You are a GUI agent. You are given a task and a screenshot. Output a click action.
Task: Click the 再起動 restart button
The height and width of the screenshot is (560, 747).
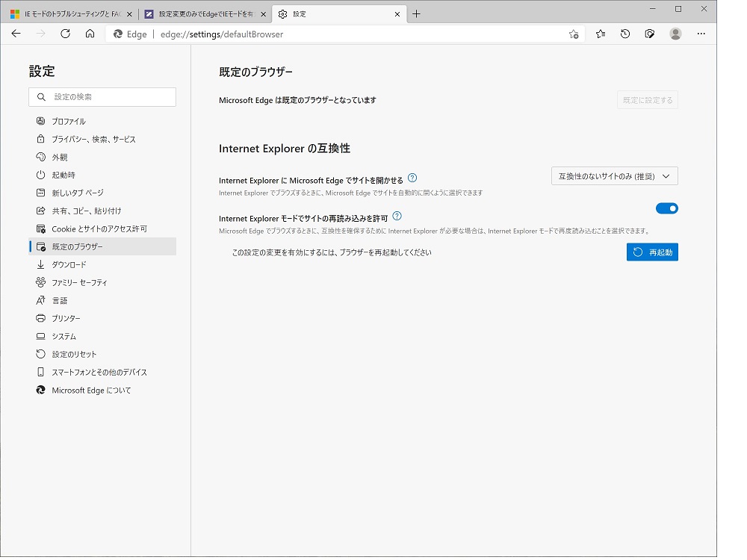[652, 252]
